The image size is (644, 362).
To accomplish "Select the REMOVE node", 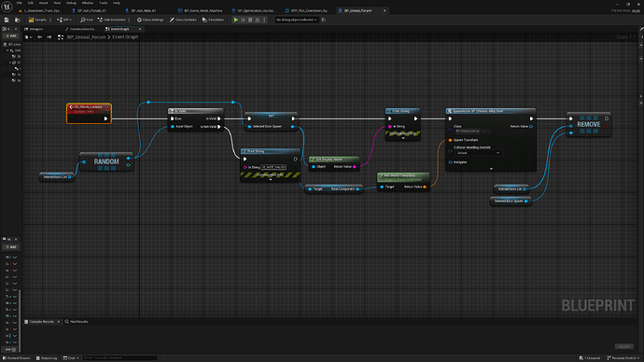I will [589, 124].
